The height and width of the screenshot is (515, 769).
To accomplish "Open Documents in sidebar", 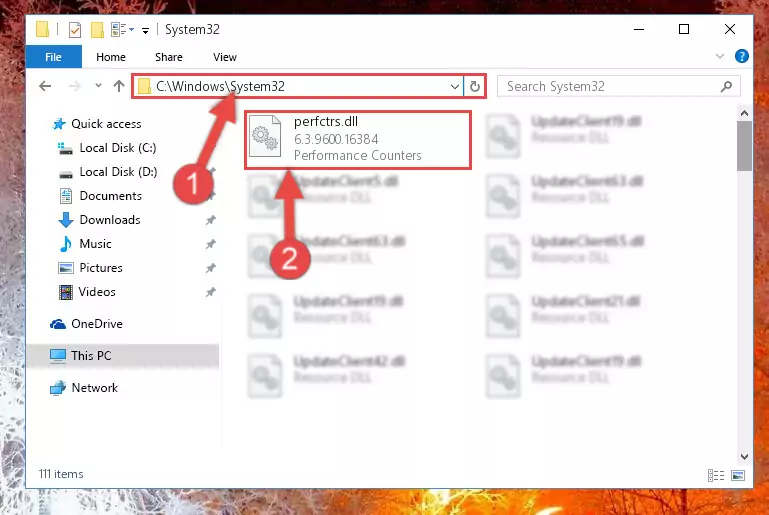I will [x=110, y=196].
